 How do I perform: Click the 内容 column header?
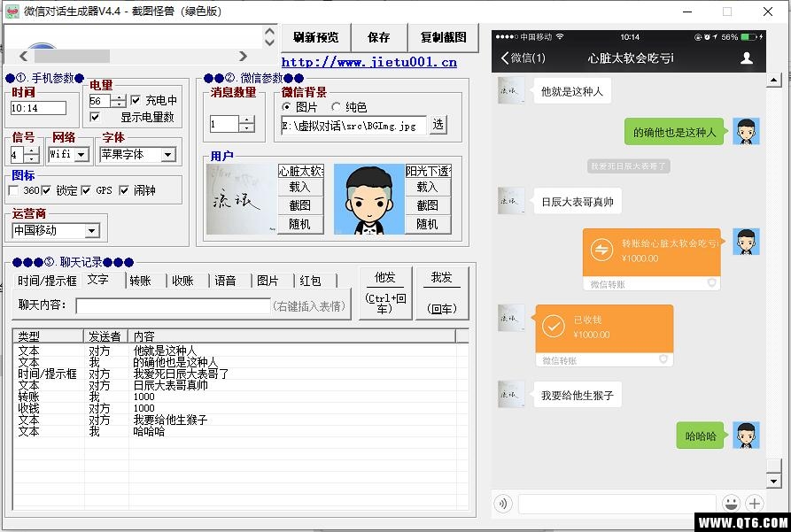[x=291, y=336]
